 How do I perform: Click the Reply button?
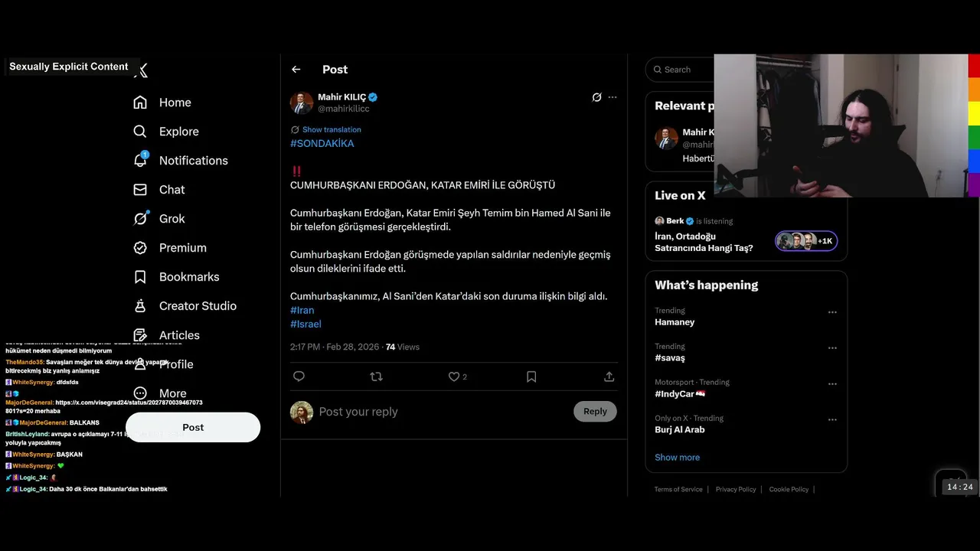click(595, 412)
